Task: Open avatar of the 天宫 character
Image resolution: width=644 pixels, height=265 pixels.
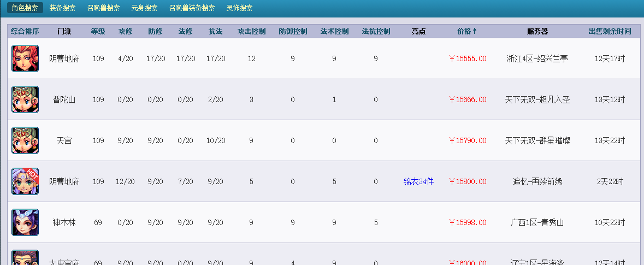Action: tap(25, 140)
